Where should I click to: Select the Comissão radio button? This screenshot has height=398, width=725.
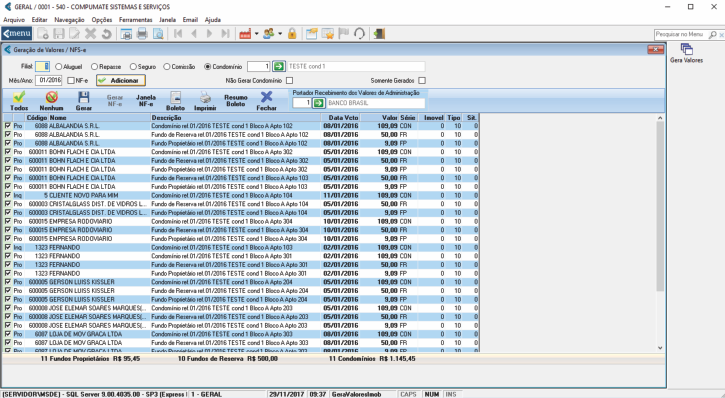(x=167, y=67)
